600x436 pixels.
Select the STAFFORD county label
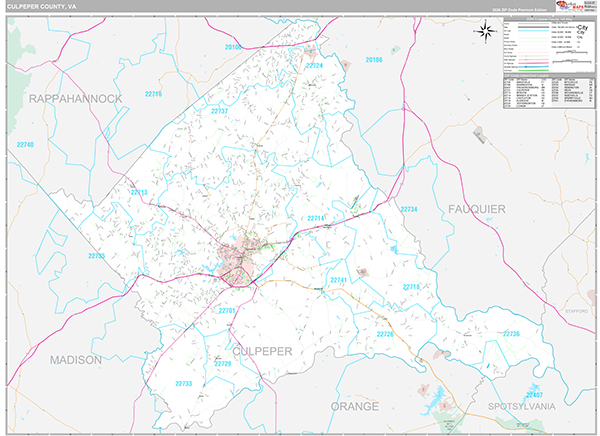coord(576,311)
